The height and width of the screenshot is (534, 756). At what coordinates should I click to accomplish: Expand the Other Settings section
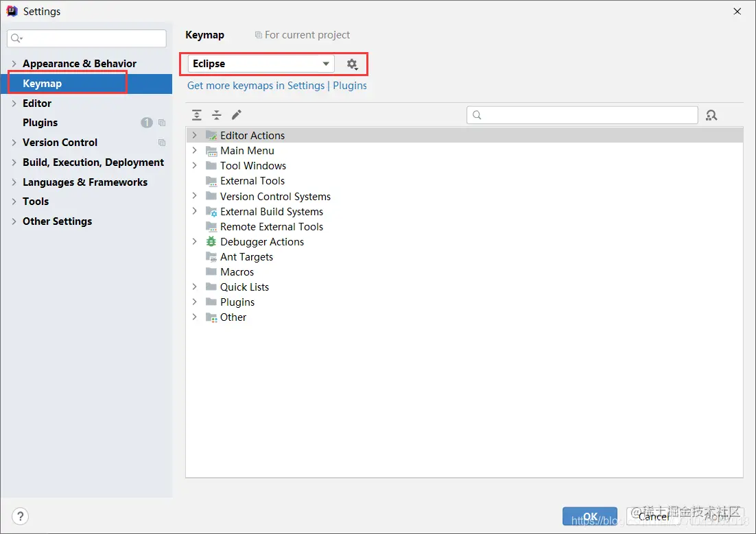pos(14,221)
